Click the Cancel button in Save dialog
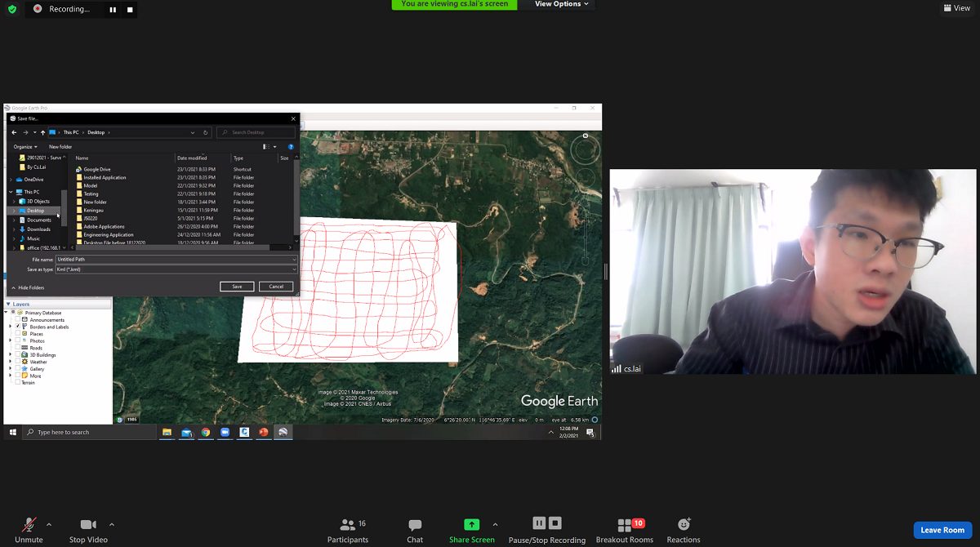 (276, 287)
